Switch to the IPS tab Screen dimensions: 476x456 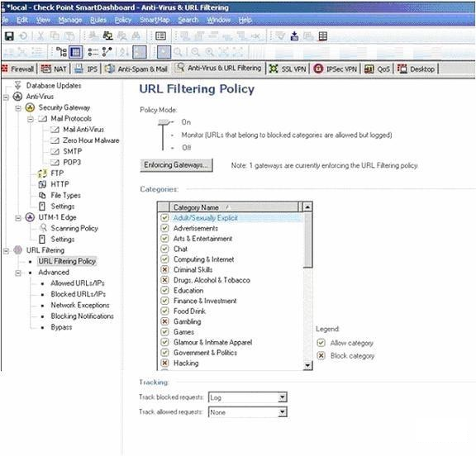pyautogui.click(x=87, y=69)
